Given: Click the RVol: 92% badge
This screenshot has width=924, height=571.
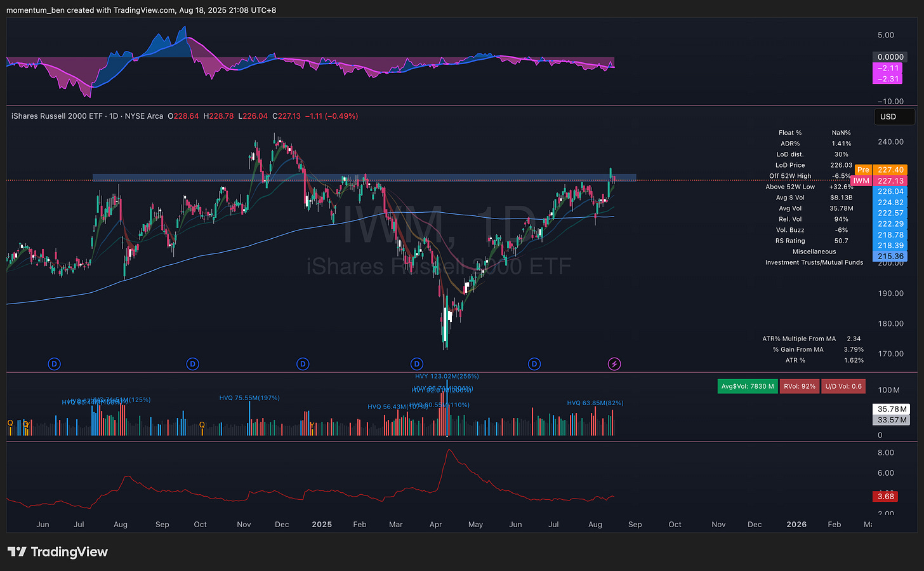Looking at the screenshot, I should pyautogui.click(x=799, y=386).
